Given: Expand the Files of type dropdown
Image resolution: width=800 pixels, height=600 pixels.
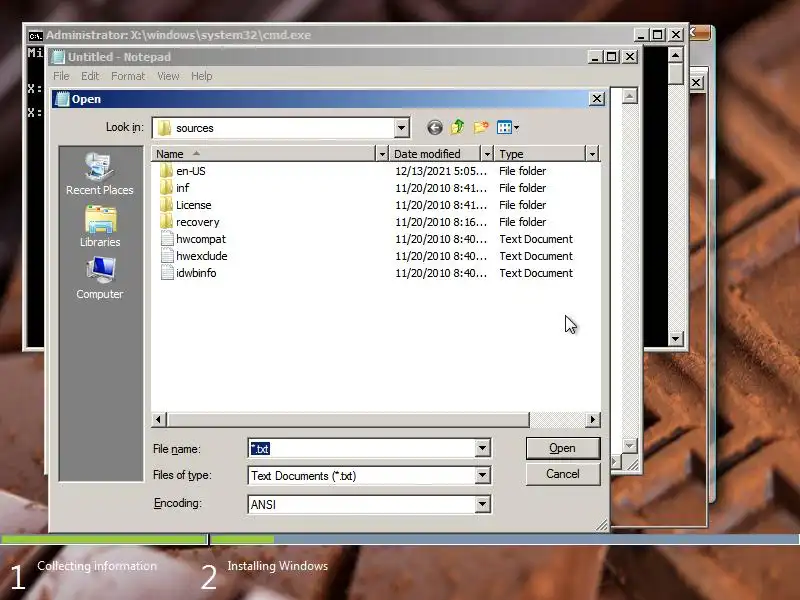Looking at the screenshot, I should (482, 476).
